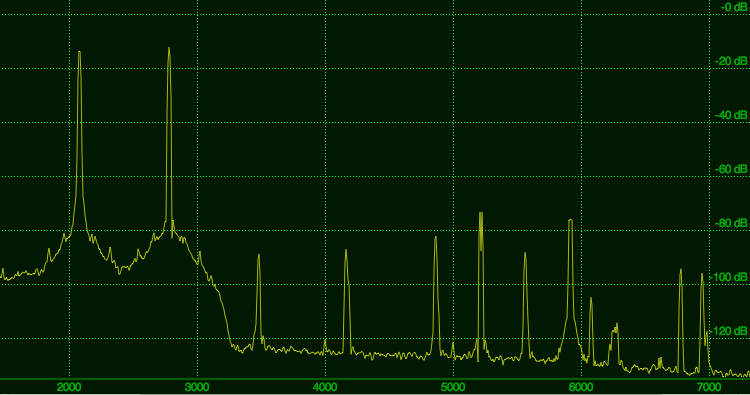
Task: Select the peak tip just below 5000 Hz
Action: tap(436, 238)
